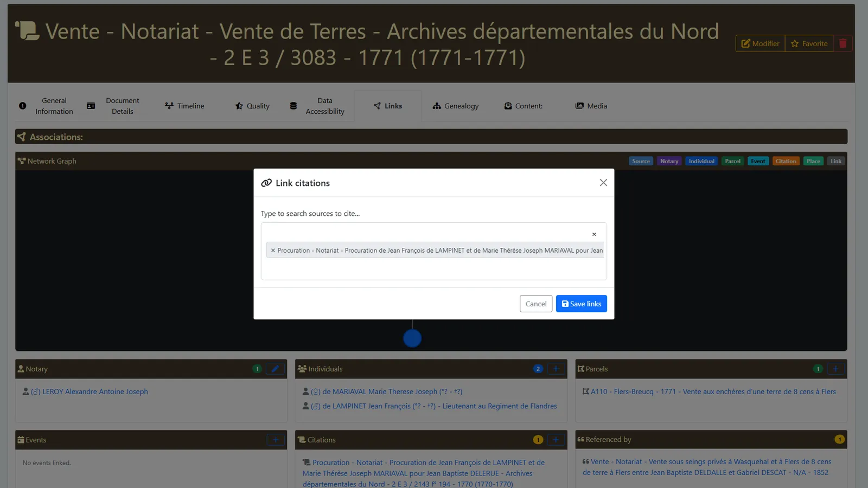Open the Genealogy tab
The width and height of the screenshot is (868, 488).
[x=456, y=106]
